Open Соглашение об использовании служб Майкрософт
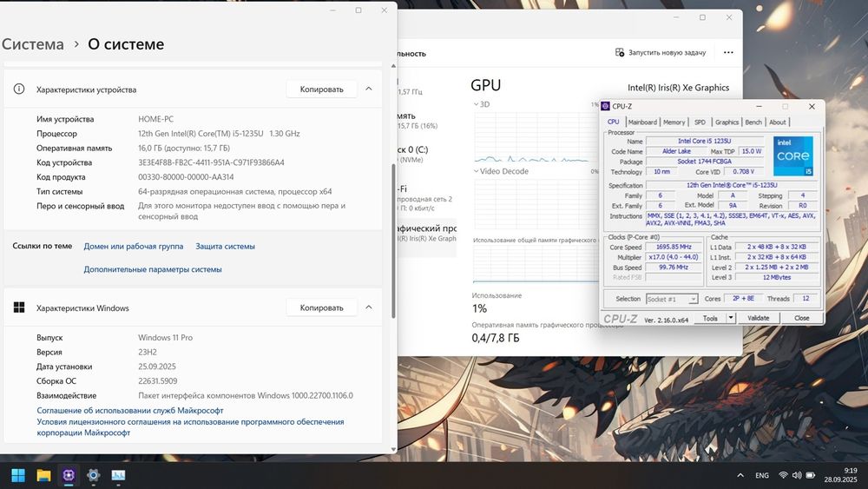Viewport: 868px width, 489px height. [x=130, y=410]
